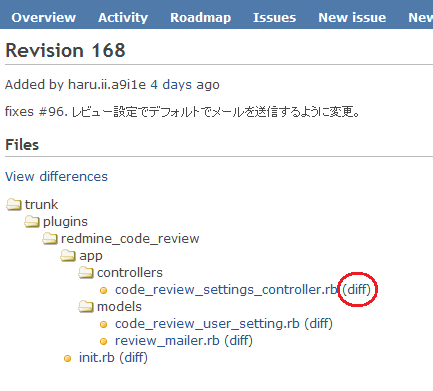Screen dimensions: 433x391
Task: Click the redmine_code_review folder icon
Action: click(50, 238)
